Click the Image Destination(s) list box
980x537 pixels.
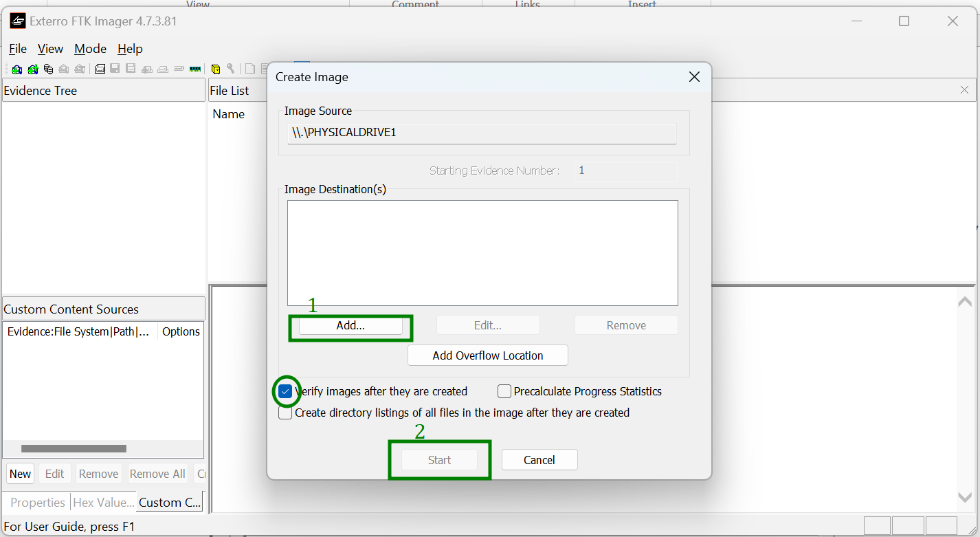482,253
